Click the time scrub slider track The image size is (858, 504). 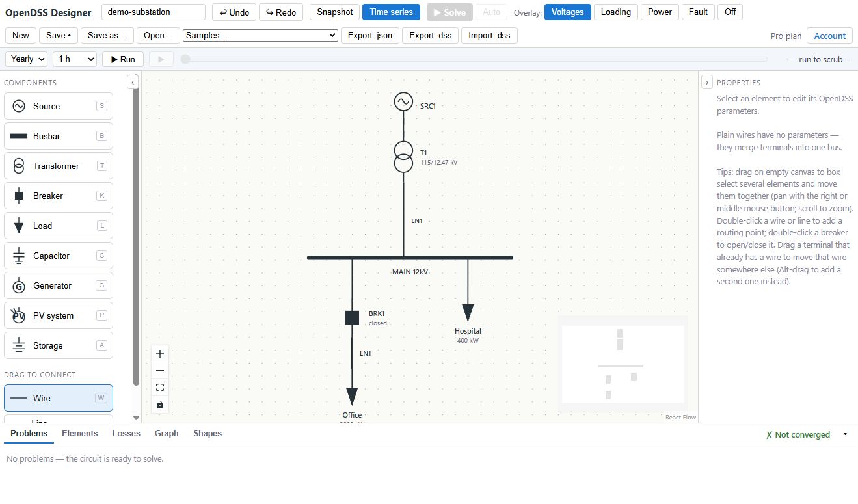point(475,59)
